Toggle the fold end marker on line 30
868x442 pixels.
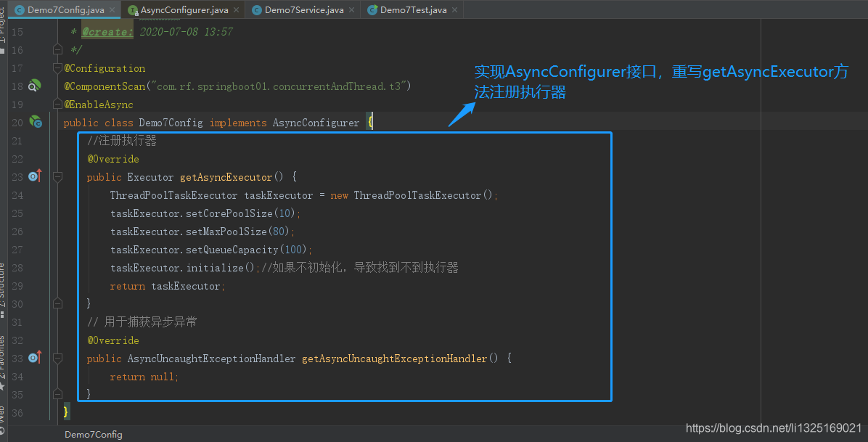57,303
